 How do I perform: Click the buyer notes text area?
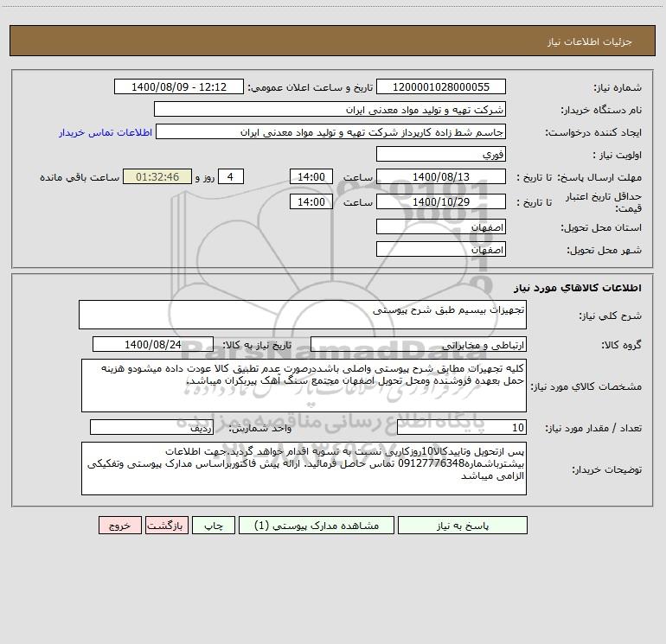click(x=304, y=469)
